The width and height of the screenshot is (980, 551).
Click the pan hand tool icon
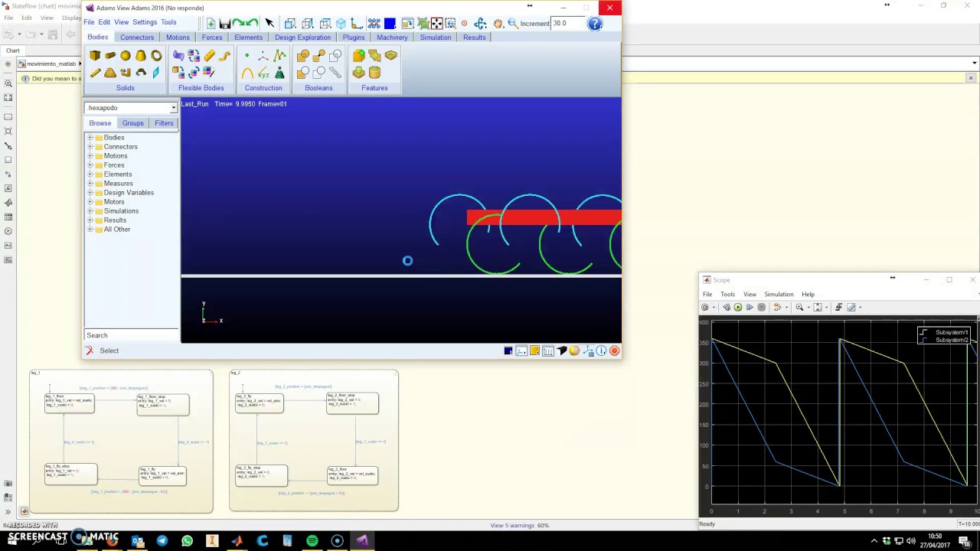click(x=498, y=24)
